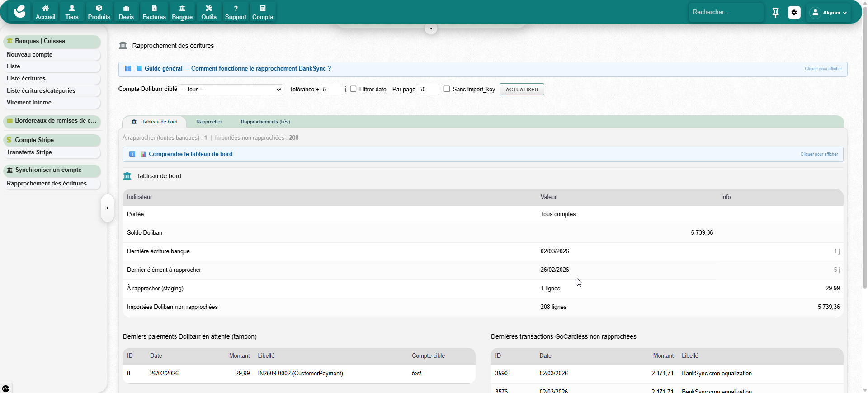Click the settings gear icon
The width and height of the screenshot is (868, 393).
[794, 13]
